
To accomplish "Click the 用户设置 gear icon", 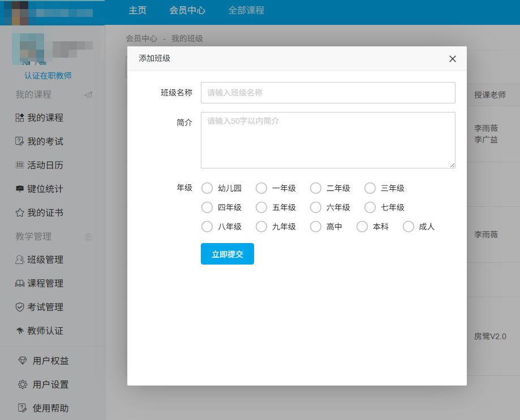I will (x=23, y=384).
